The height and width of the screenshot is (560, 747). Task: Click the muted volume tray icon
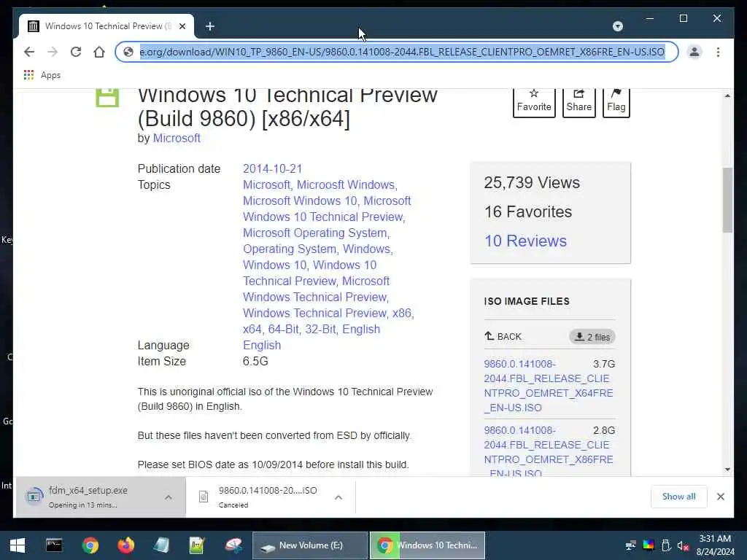(683, 545)
